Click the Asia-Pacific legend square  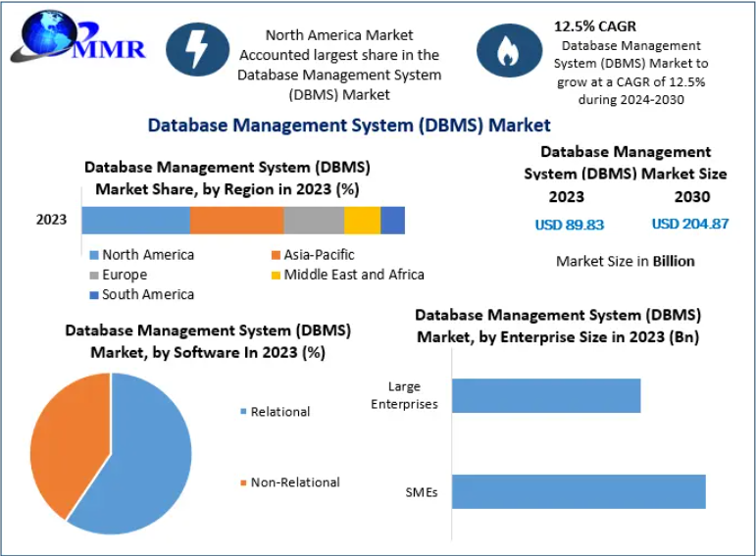pyautogui.click(x=275, y=255)
